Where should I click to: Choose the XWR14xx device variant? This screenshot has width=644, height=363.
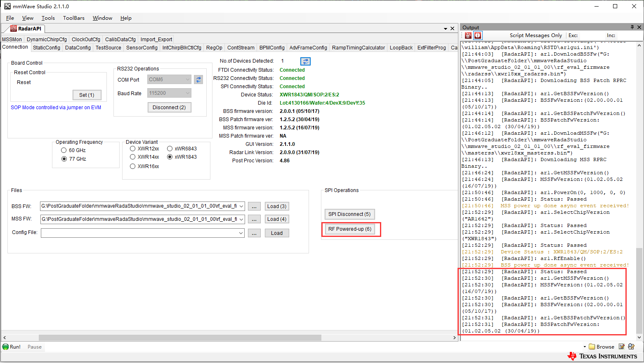pyautogui.click(x=132, y=157)
